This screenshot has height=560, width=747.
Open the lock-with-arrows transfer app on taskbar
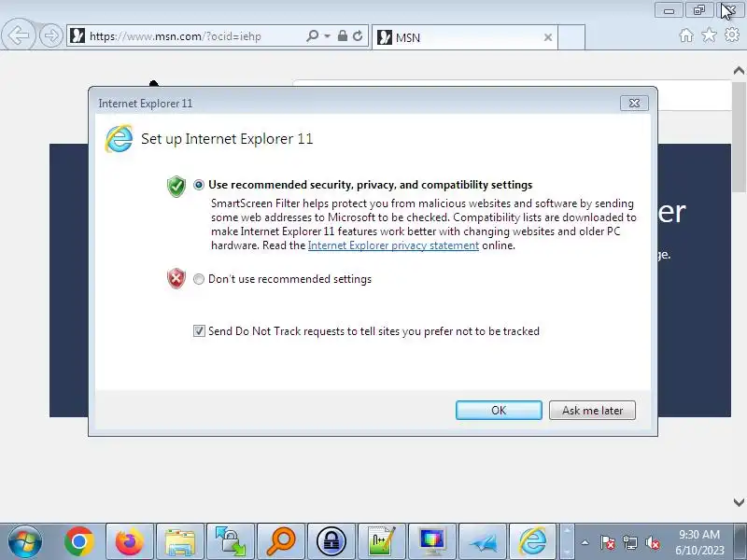231,541
